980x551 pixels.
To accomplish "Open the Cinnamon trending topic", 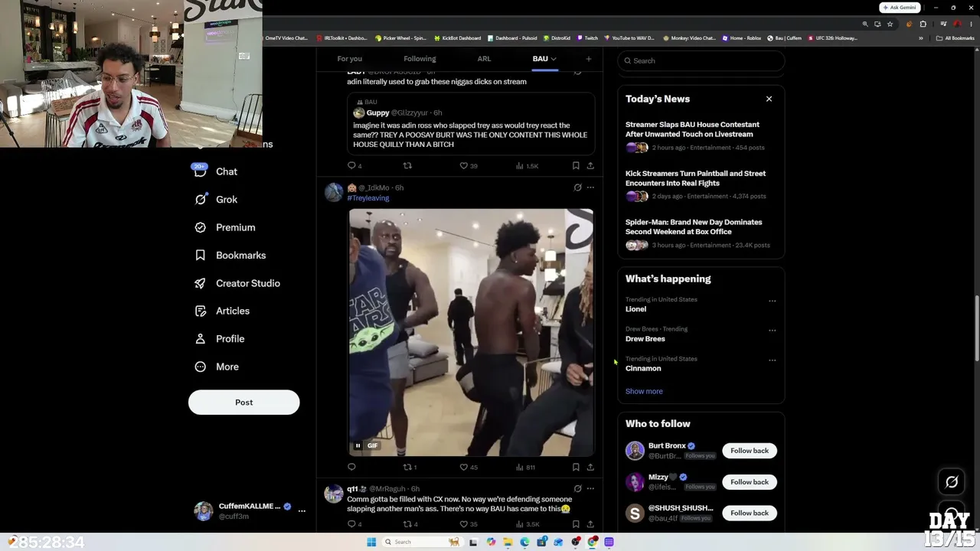I will (x=643, y=369).
